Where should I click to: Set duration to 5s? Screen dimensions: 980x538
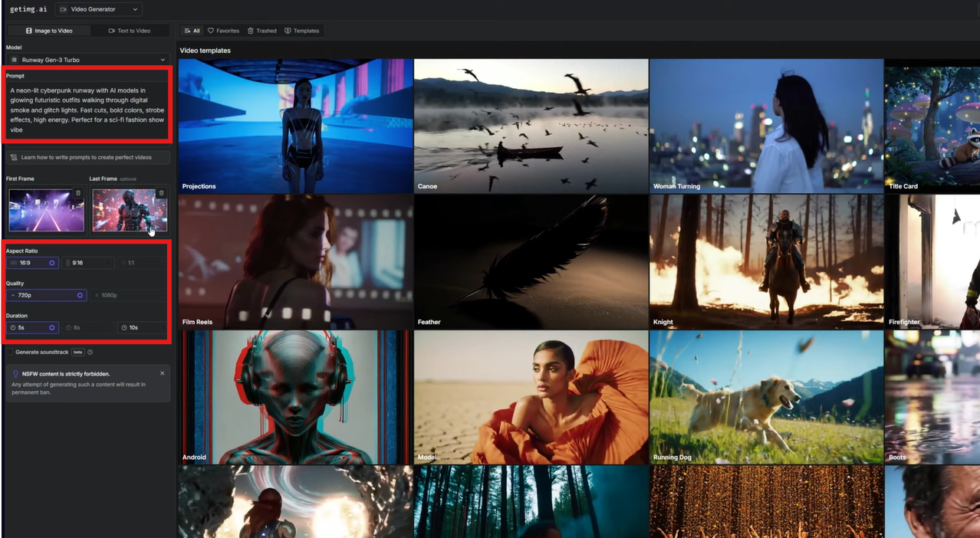pyautogui.click(x=32, y=327)
